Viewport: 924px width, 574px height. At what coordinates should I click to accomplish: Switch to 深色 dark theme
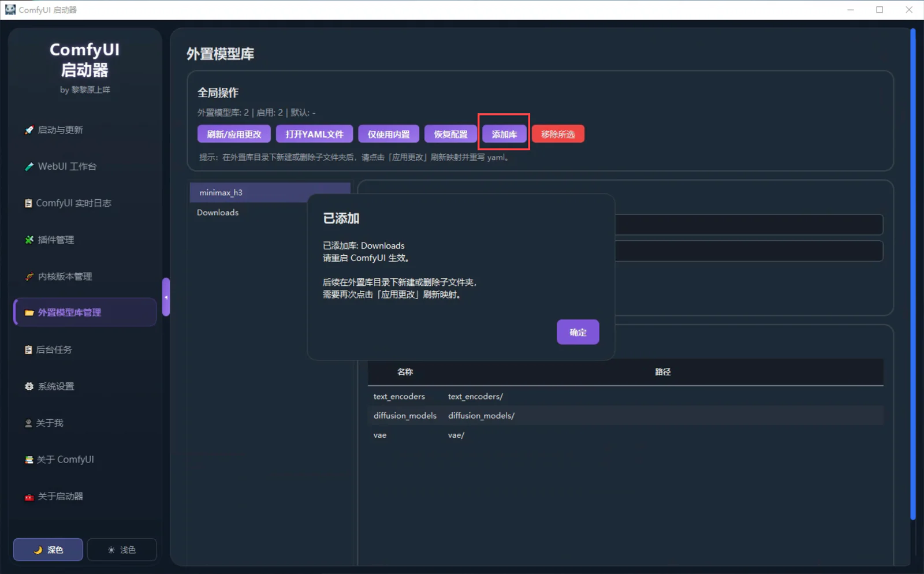coord(48,550)
